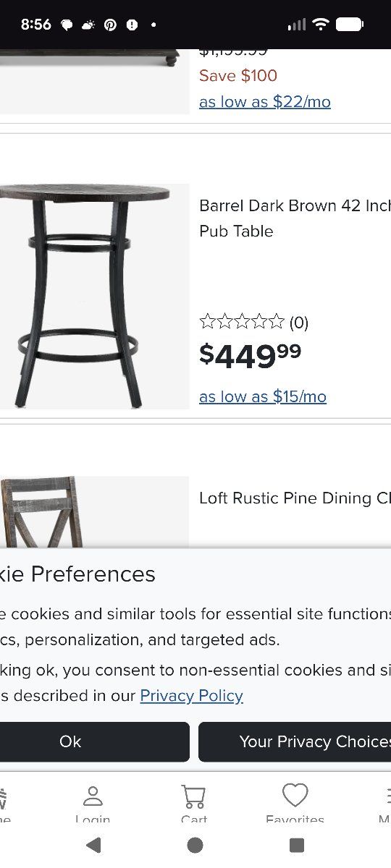The width and height of the screenshot is (391, 868).
Task: Tap the chat bubble notification icon
Action: [67, 25]
